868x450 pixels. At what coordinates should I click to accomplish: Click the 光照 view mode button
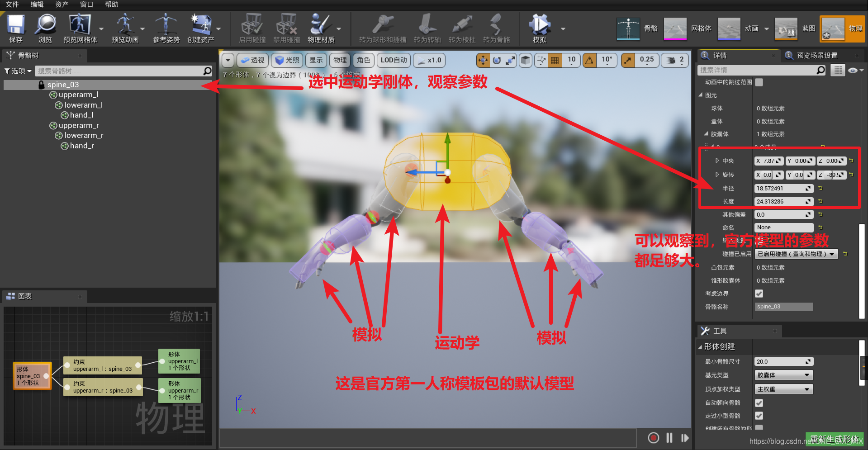coord(287,60)
